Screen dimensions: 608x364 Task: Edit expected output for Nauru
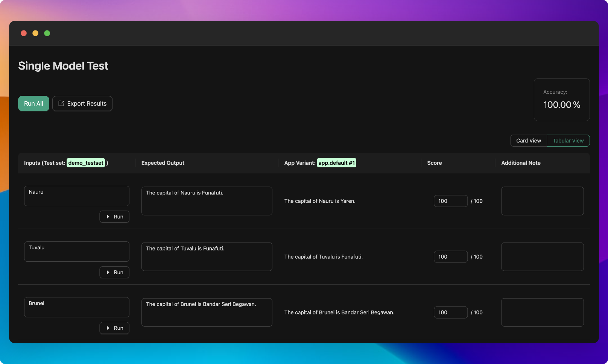207,201
